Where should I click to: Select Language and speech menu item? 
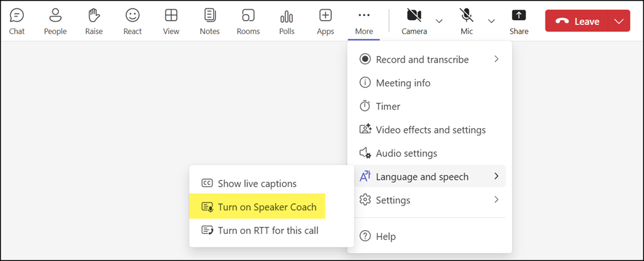(x=430, y=177)
